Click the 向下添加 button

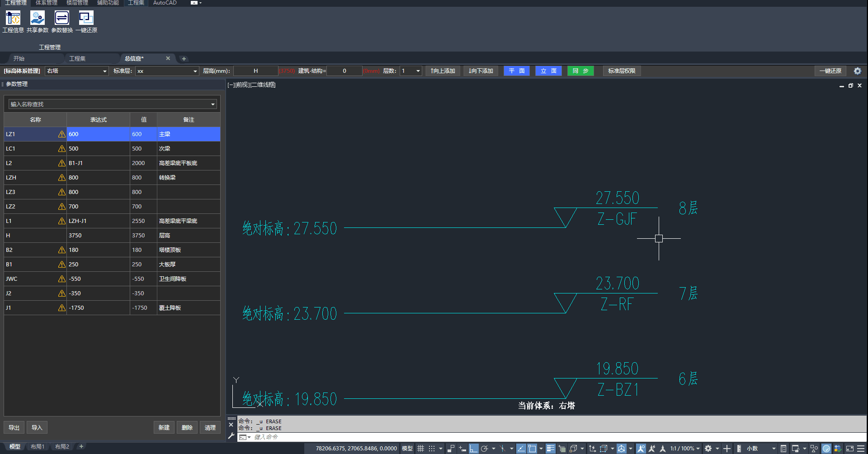point(481,71)
